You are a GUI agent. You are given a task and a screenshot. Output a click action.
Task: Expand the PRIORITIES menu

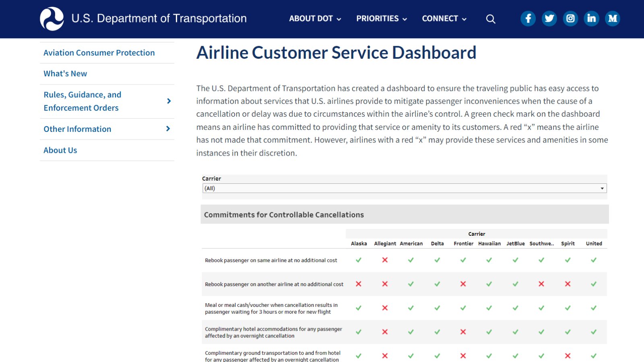(x=382, y=19)
